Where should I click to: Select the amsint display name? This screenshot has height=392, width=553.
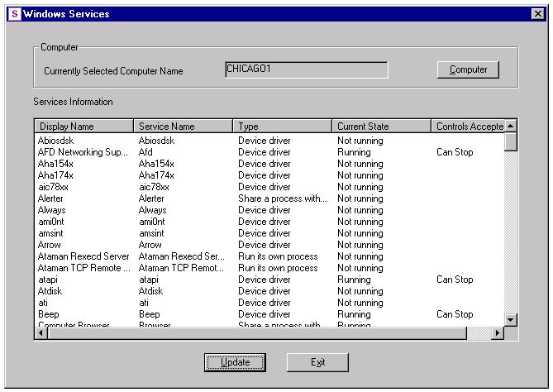50,233
